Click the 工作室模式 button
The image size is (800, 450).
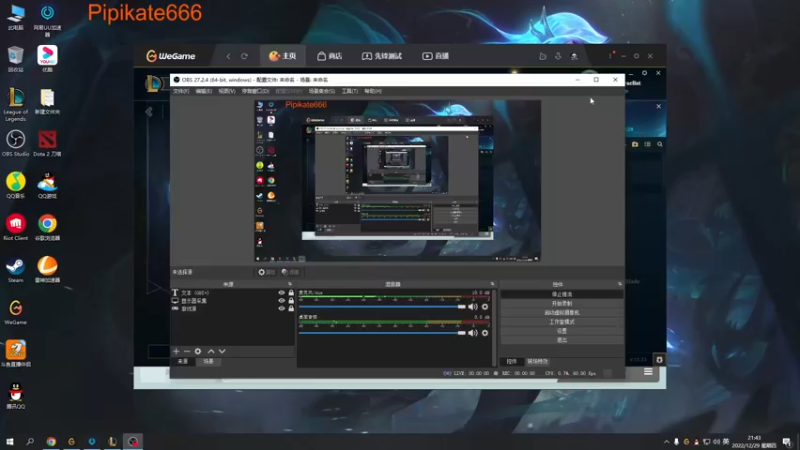click(562, 322)
